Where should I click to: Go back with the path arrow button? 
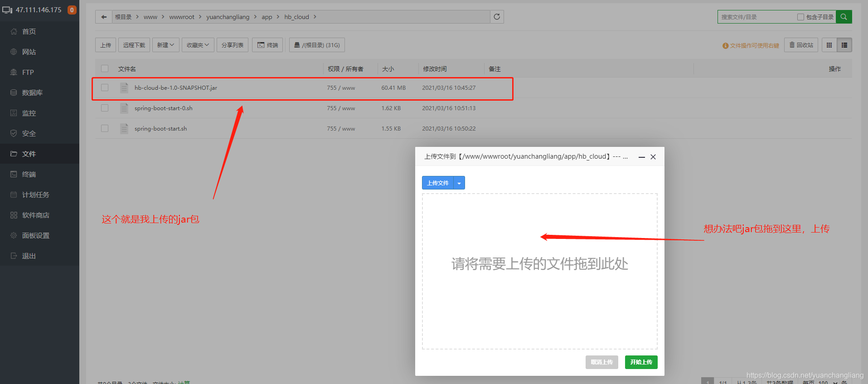(104, 17)
